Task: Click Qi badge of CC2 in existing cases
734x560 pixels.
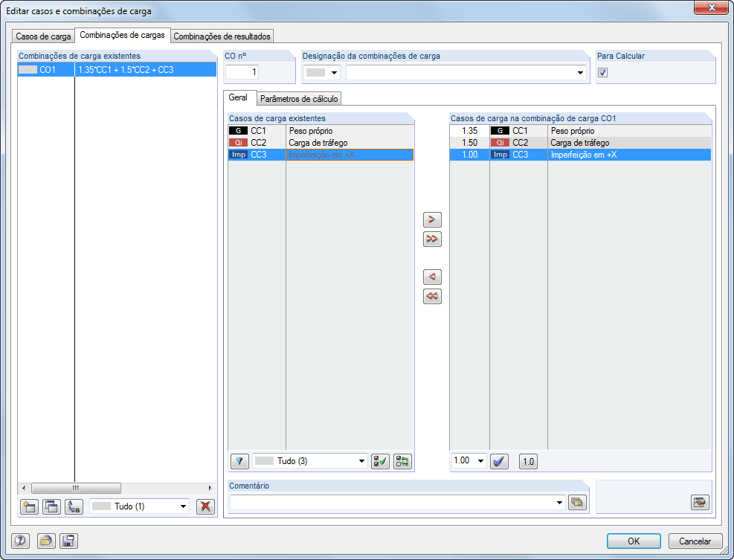Action: (238, 142)
